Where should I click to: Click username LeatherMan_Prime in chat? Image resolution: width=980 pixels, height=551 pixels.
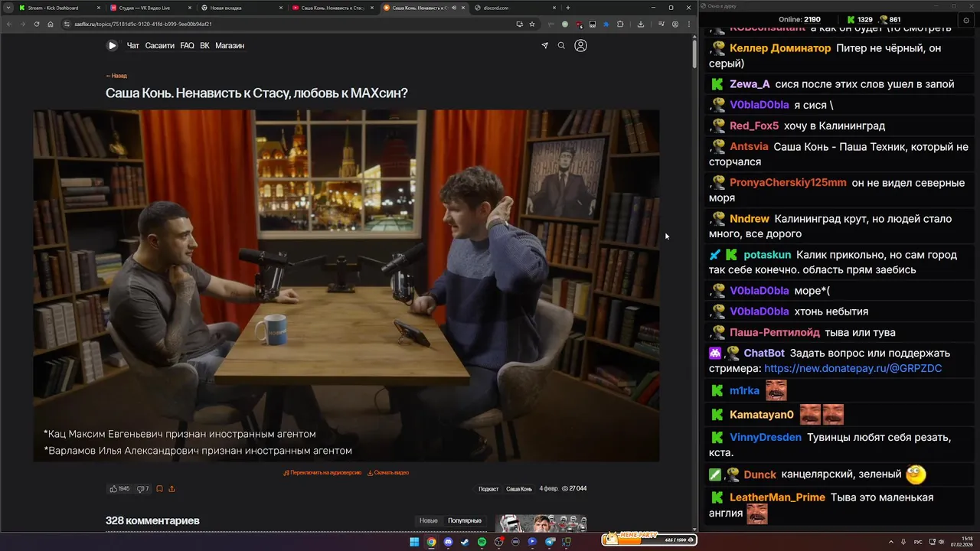pos(777,497)
